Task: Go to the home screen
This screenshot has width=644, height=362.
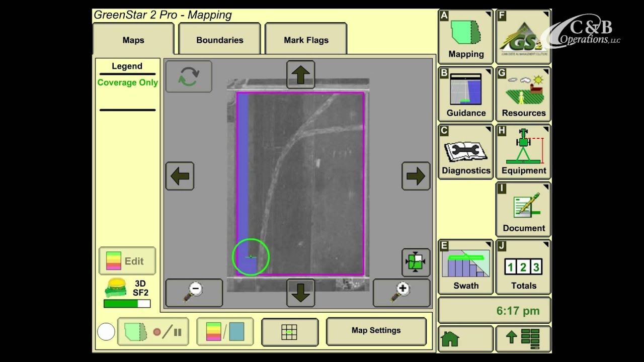Action: (466, 339)
